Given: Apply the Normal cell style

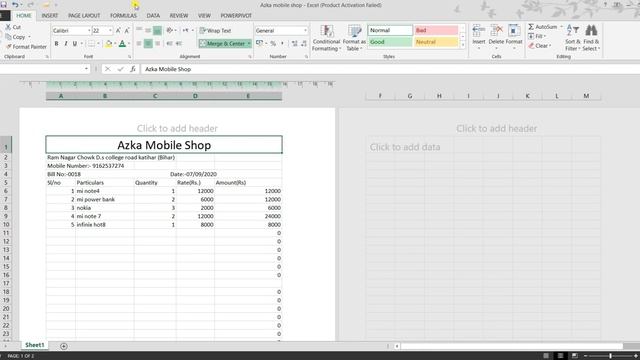Looking at the screenshot, I should coord(390,30).
